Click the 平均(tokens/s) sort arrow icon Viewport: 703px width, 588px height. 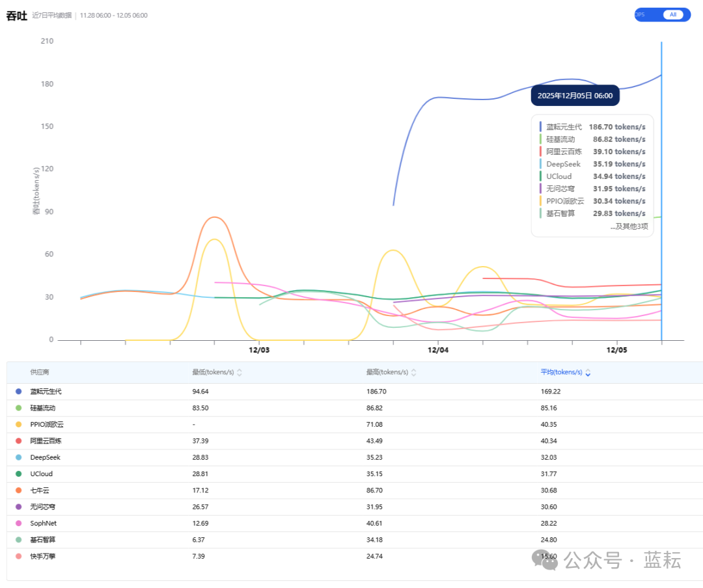point(588,373)
